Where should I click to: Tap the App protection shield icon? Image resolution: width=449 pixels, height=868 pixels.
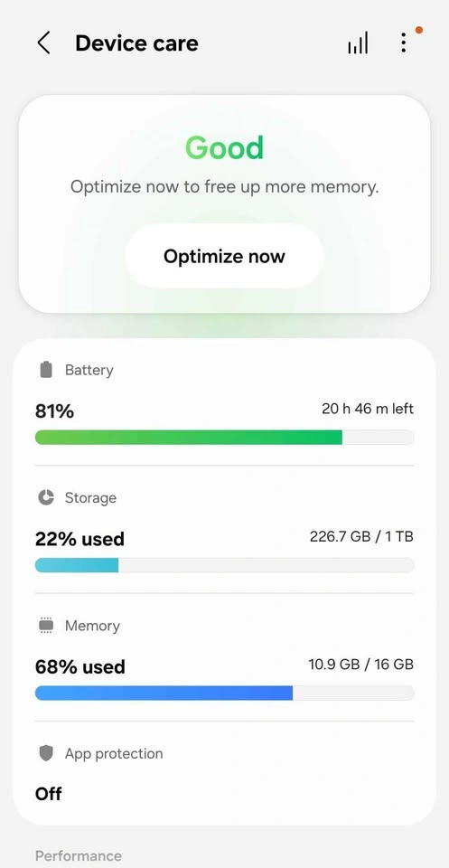(46, 753)
